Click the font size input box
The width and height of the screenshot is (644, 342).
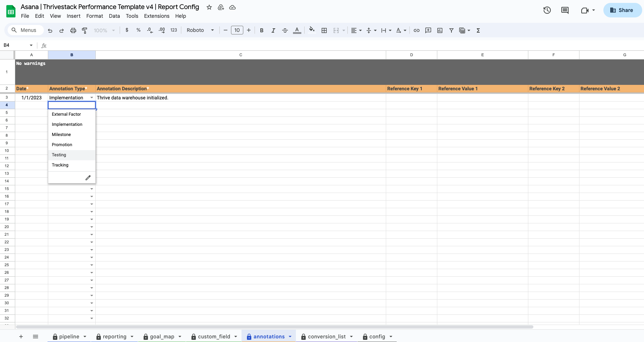click(x=237, y=30)
